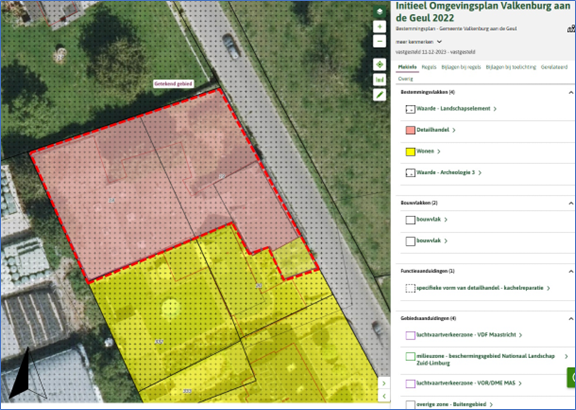Image resolution: width=576 pixels, height=410 pixels.
Task: Click the pink Detailhandel color swatch
Action: pyautogui.click(x=410, y=130)
